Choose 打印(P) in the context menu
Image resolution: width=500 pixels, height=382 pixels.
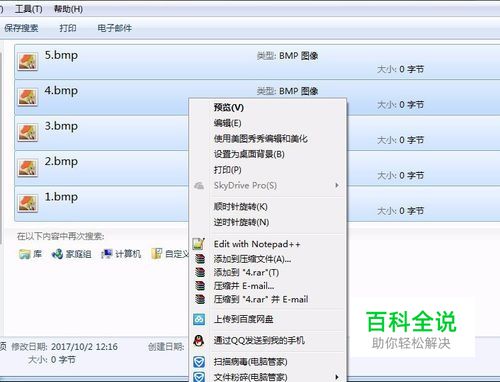tap(227, 170)
